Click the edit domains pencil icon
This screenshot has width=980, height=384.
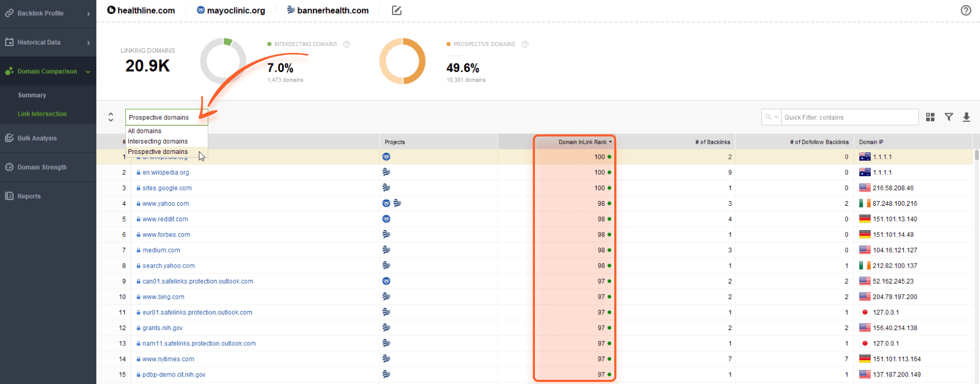point(396,11)
